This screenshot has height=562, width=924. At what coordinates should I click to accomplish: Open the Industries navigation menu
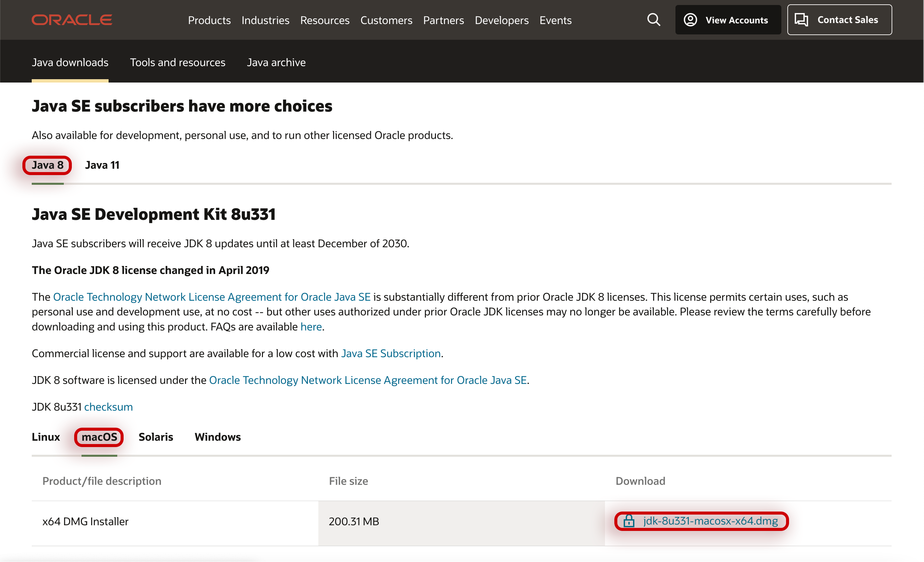pos(265,20)
